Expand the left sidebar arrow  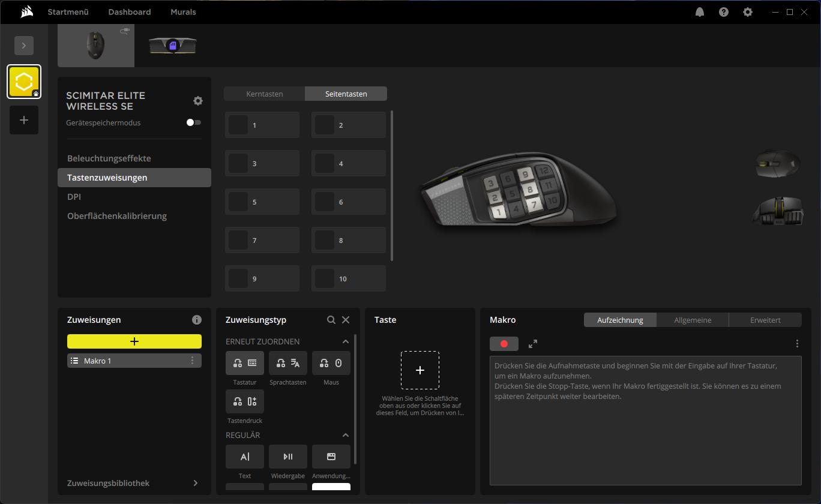point(24,46)
